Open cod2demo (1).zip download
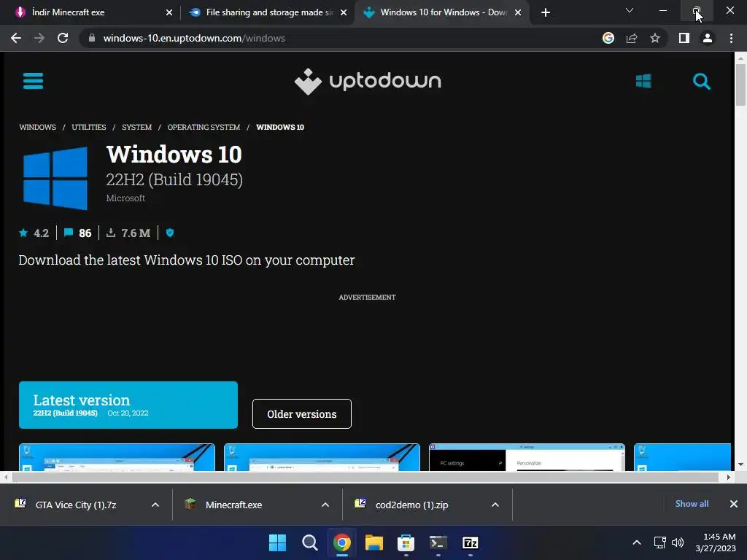The image size is (747, 560). [412, 505]
